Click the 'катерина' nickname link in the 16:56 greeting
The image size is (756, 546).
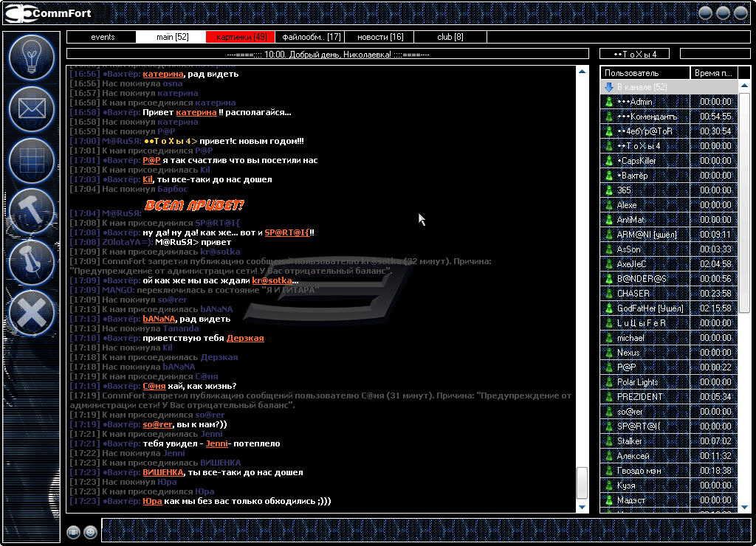click(x=162, y=74)
